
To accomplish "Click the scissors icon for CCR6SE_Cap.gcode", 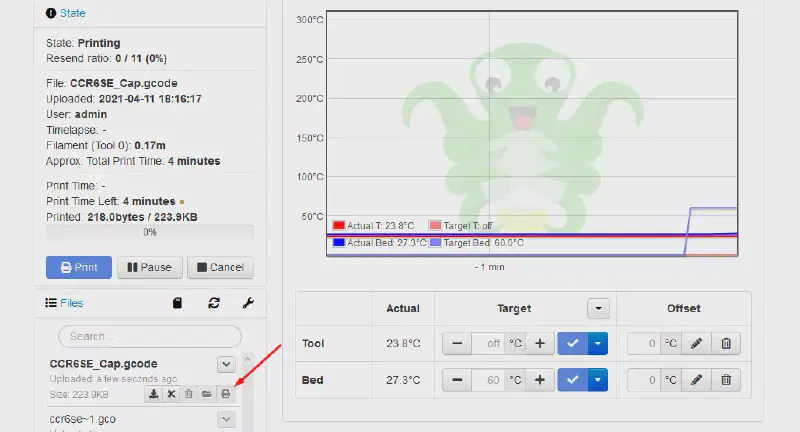I will (x=171, y=394).
